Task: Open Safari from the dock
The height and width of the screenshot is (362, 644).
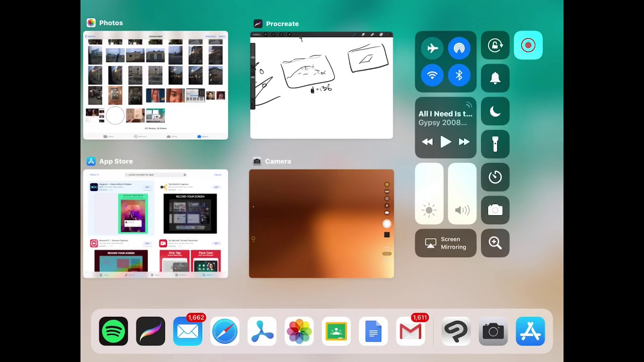Action: [225, 331]
